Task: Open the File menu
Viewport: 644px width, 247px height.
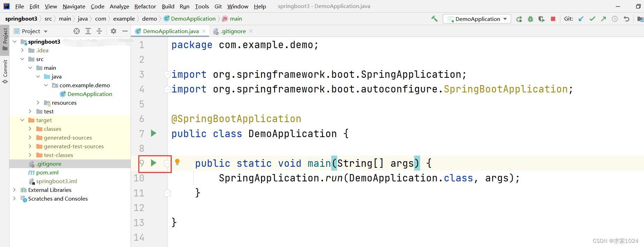Action: [20, 6]
